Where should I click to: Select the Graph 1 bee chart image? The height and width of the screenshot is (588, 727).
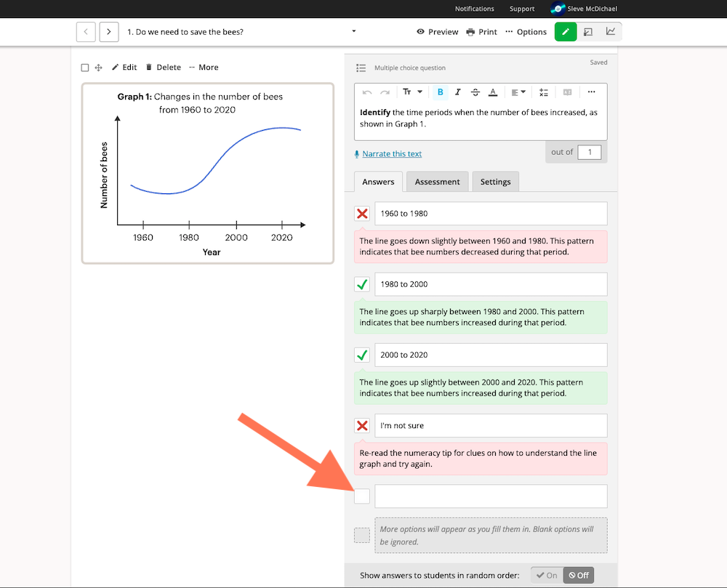[208, 173]
